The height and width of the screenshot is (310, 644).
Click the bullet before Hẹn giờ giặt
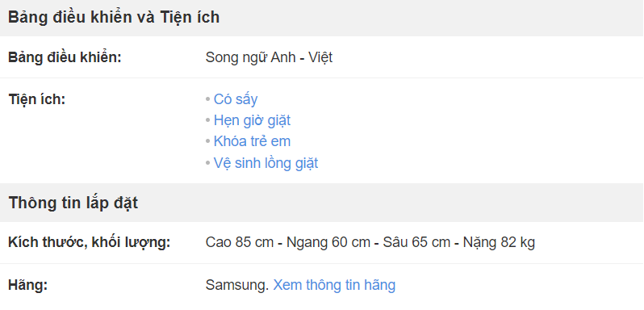click(x=208, y=121)
